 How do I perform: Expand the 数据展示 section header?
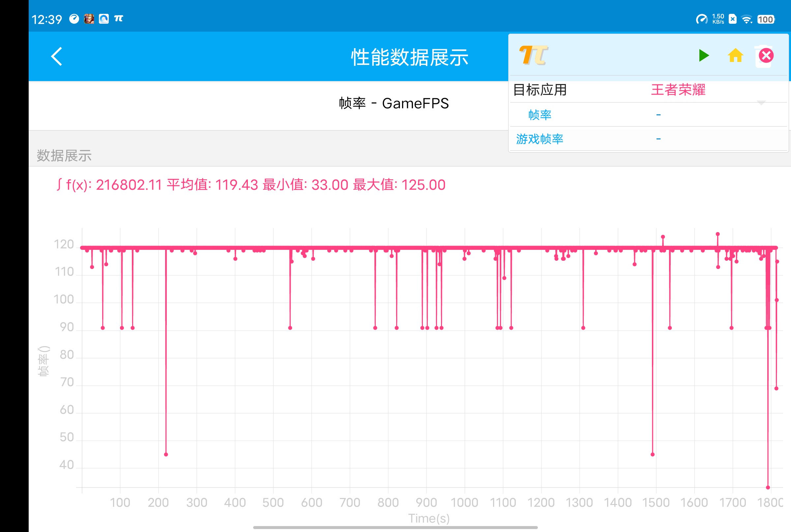point(63,156)
